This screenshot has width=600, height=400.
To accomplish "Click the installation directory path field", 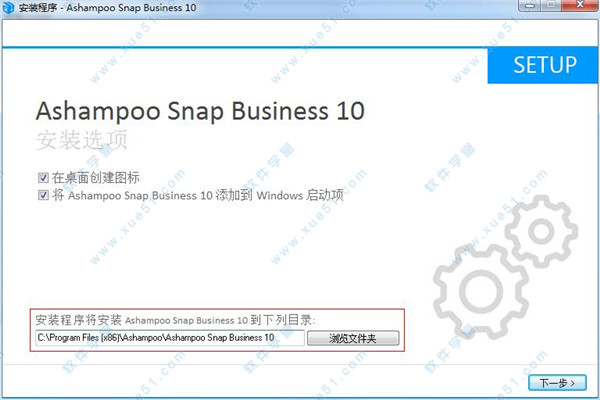I will coord(170,338).
